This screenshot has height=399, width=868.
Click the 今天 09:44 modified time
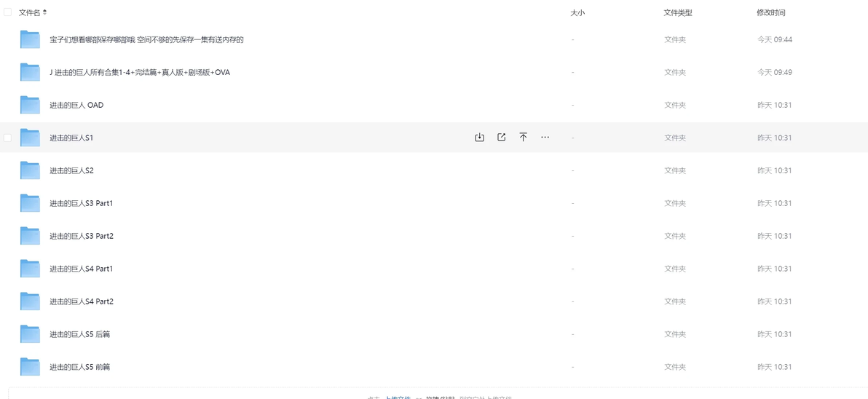click(775, 39)
